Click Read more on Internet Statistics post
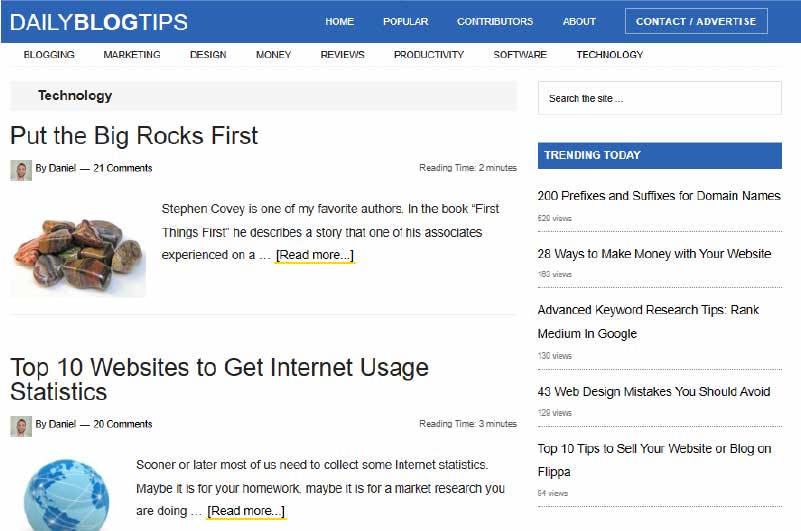Image resolution: width=801 pixels, height=531 pixels. (246, 511)
